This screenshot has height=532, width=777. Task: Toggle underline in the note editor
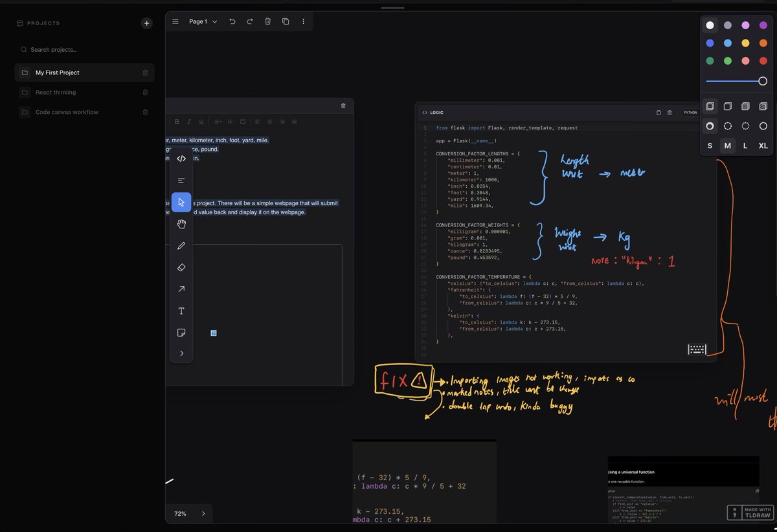tap(201, 122)
